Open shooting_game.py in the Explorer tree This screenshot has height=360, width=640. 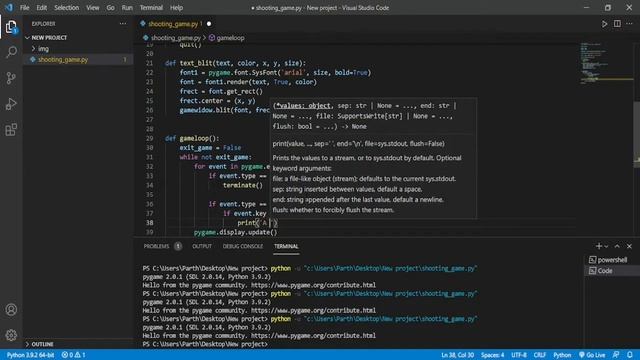63,60
